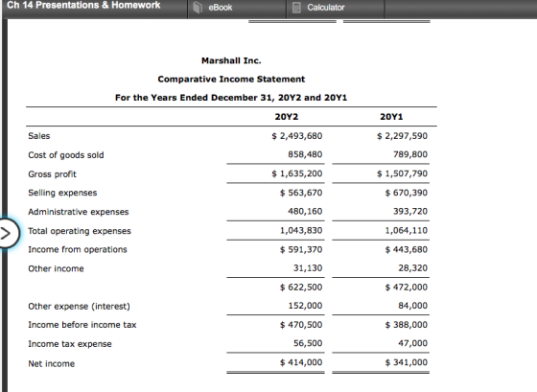Select income tax expense 56,500
This screenshot has width=537, height=392.
click(308, 343)
